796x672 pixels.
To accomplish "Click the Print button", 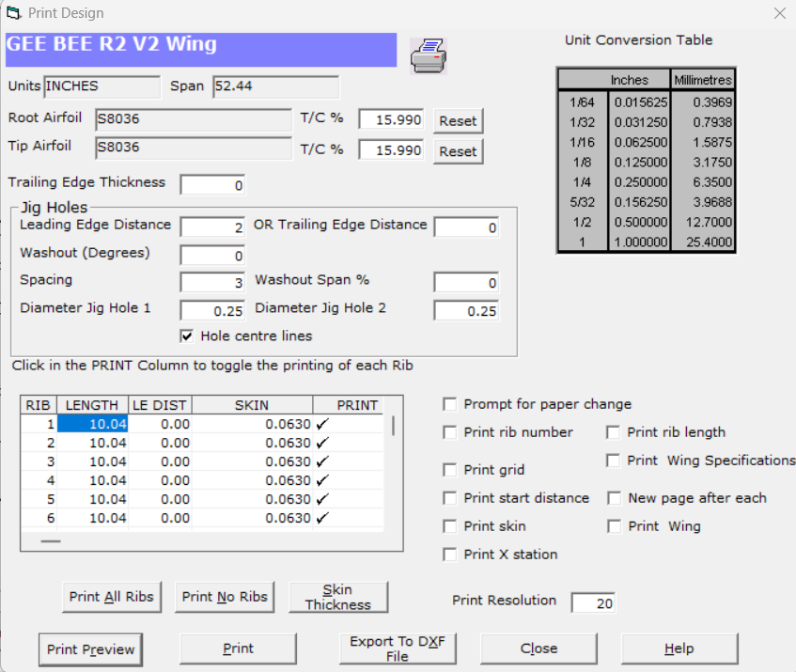I will 238,649.
